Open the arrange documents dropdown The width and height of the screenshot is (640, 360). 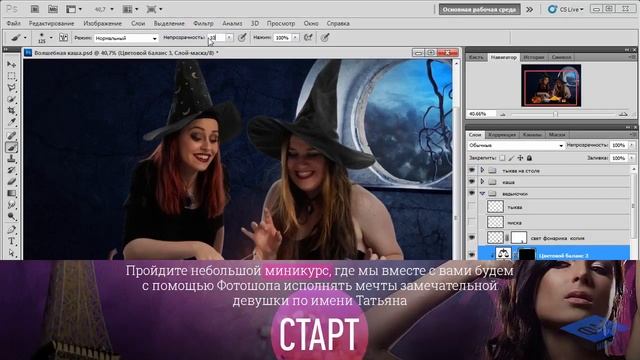click(131, 9)
